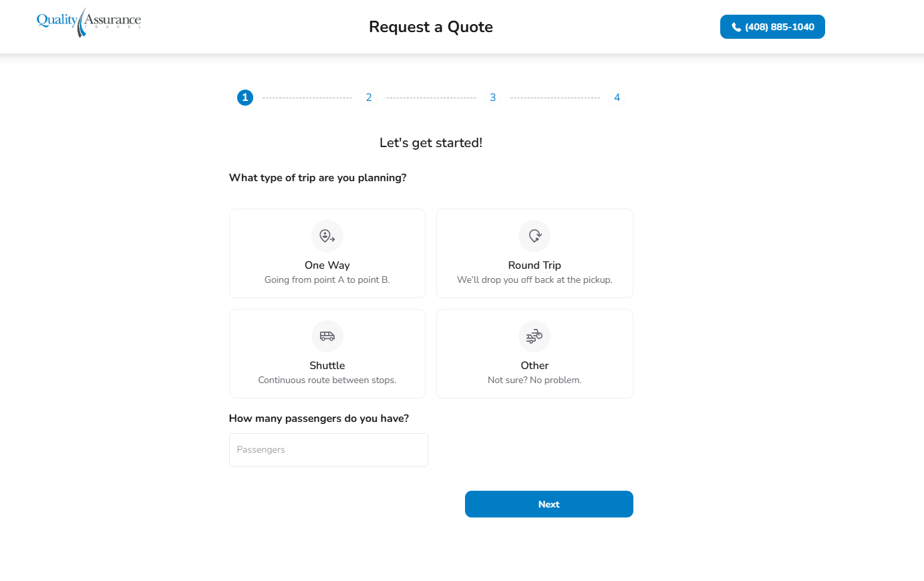The width and height of the screenshot is (924, 581).
Task: Click the 'Let's get started!' heading
Action: (x=431, y=142)
